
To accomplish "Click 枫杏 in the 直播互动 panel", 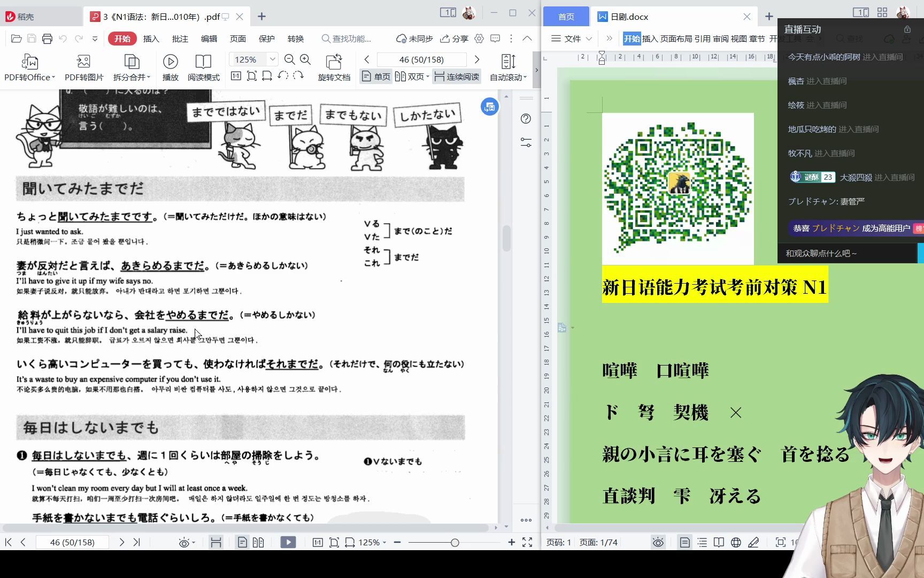I will point(796,81).
